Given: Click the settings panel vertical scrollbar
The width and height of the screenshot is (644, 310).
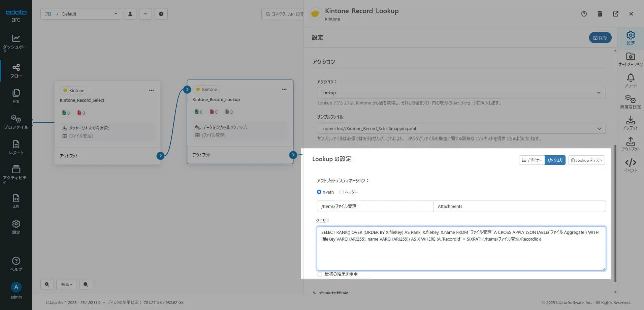Looking at the screenshot, I should [615, 213].
